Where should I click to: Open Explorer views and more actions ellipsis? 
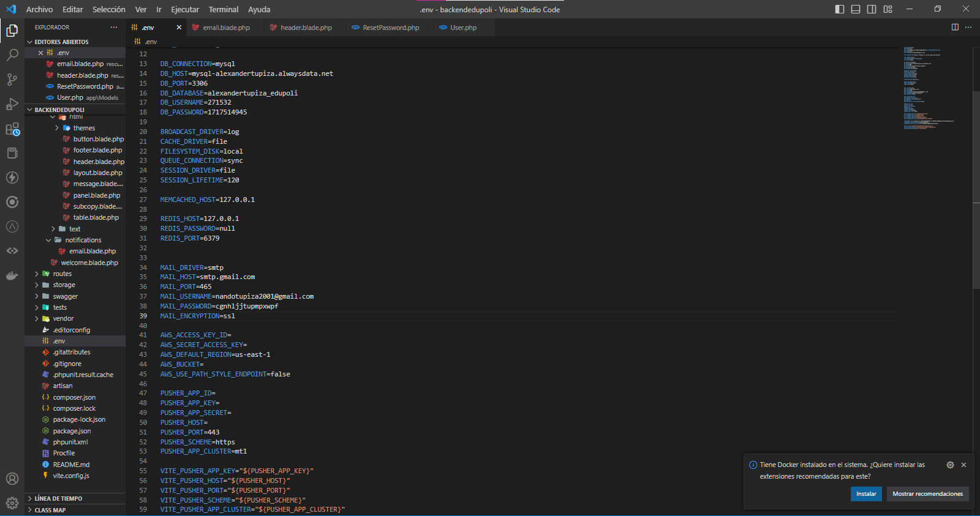point(114,27)
